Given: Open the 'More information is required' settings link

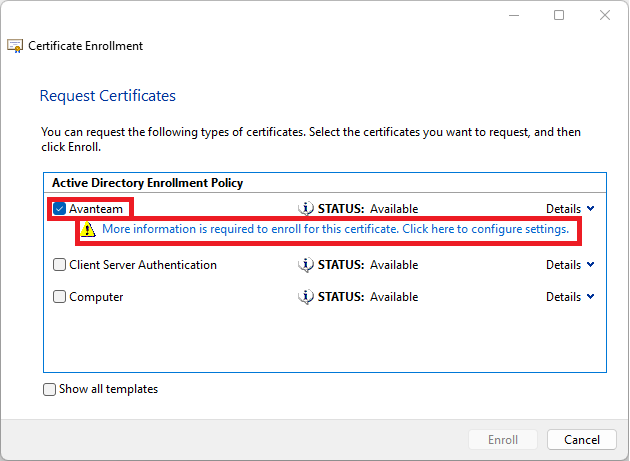Looking at the screenshot, I should point(335,230).
